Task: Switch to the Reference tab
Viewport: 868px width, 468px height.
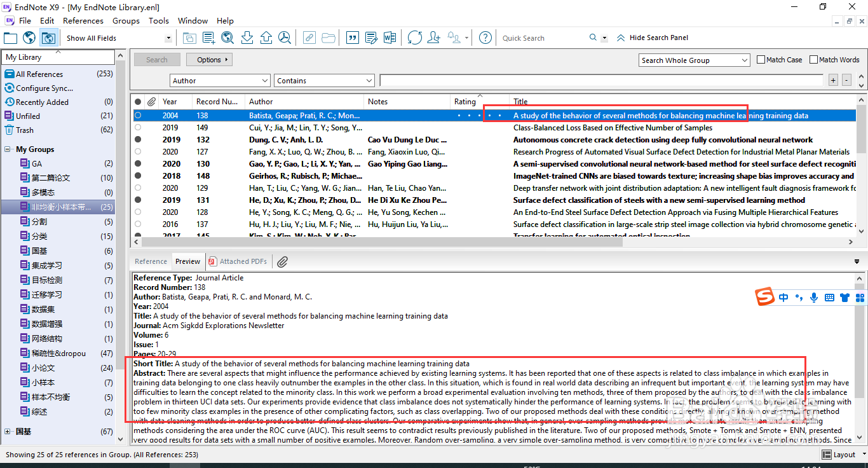Action: pos(151,261)
